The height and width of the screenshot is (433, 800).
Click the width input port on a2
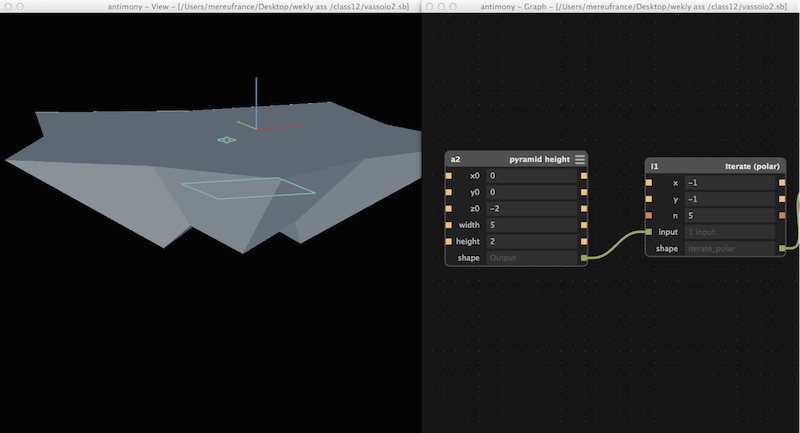coord(448,225)
